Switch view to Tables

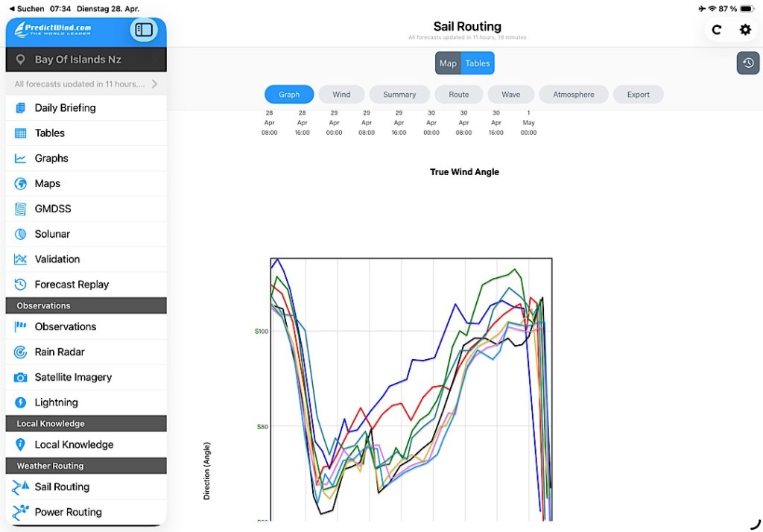pos(478,63)
